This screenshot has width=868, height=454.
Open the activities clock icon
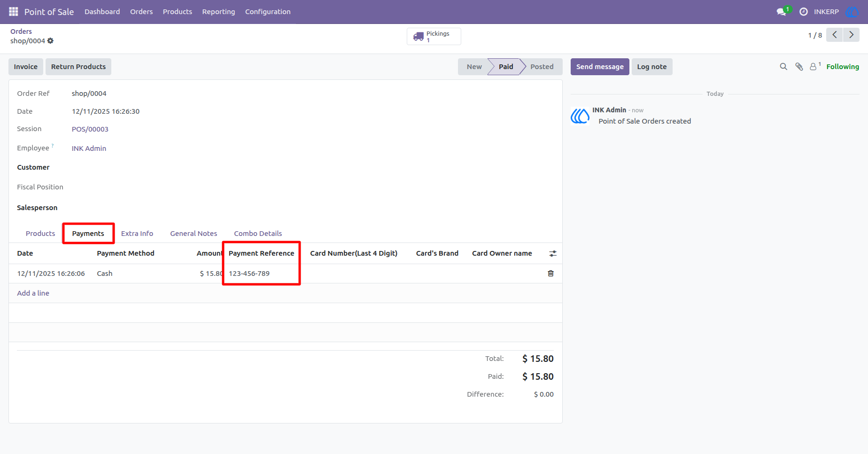coord(804,12)
